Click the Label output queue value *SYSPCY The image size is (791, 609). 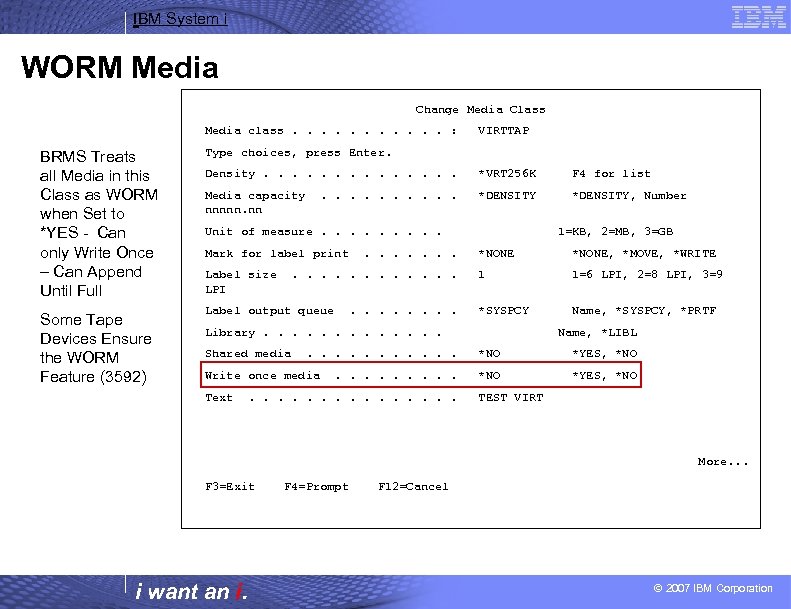tap(503, 311)
